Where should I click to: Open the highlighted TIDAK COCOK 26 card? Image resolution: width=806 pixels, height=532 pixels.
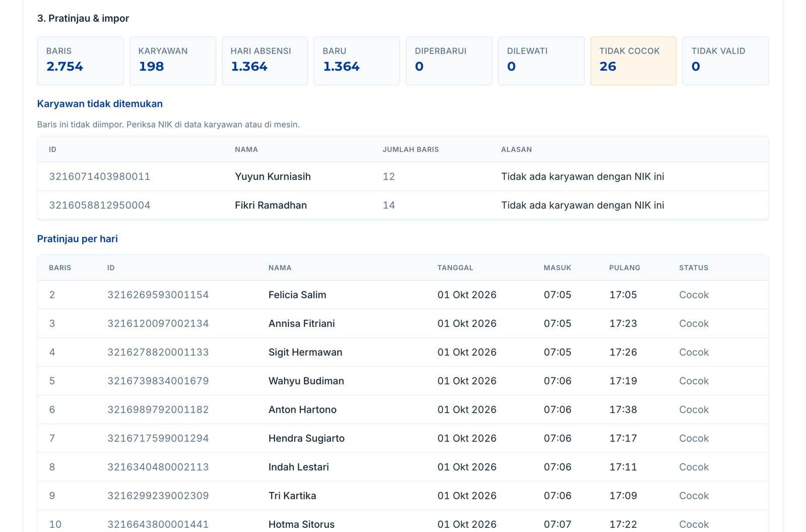click(x=633, y=60)
